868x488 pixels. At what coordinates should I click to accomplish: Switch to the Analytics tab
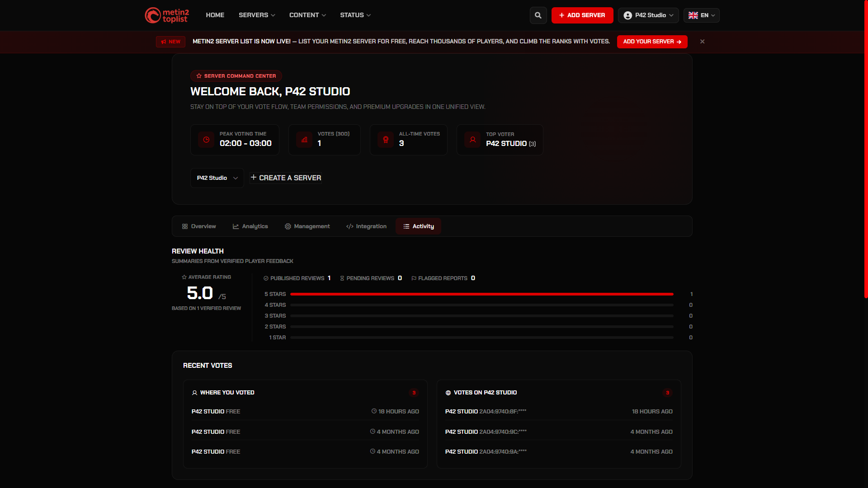tap(250, 226)
